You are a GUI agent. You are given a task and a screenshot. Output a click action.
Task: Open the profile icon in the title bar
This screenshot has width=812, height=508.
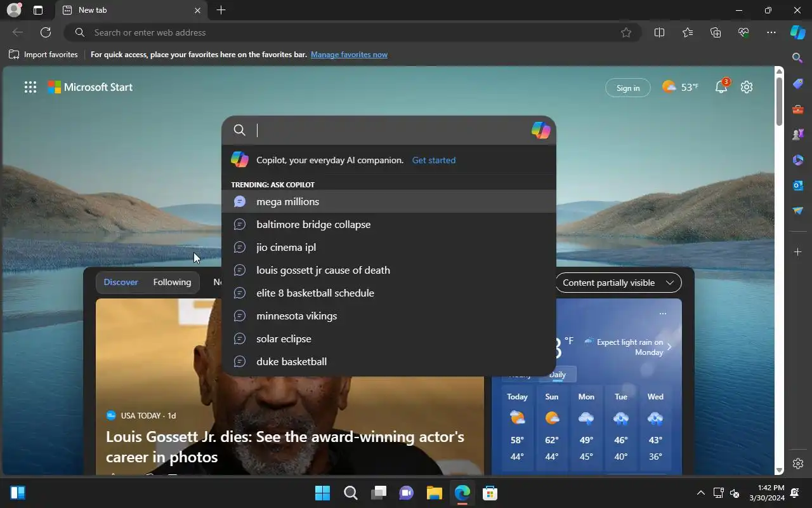pyautogui.click(x=13, y=10)
